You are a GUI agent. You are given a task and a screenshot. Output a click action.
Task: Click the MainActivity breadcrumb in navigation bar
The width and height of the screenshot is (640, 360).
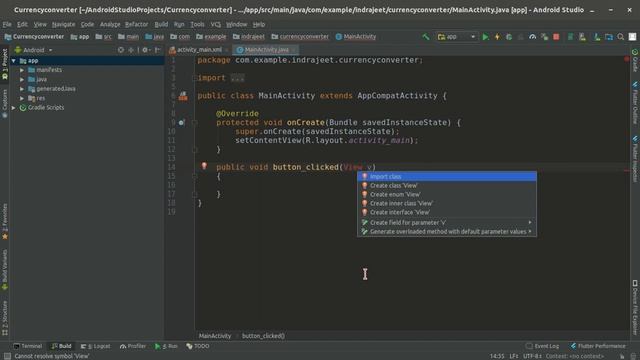[356, 37]
